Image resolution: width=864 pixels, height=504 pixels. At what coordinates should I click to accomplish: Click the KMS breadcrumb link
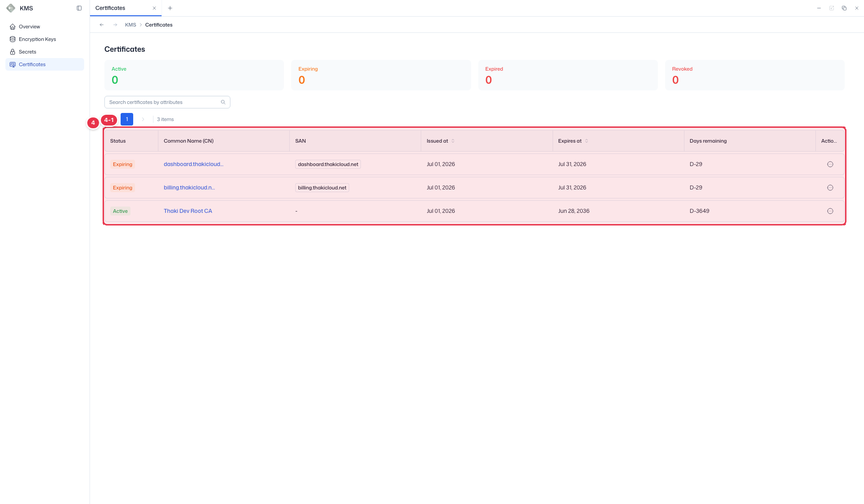[x=130, y=25]
